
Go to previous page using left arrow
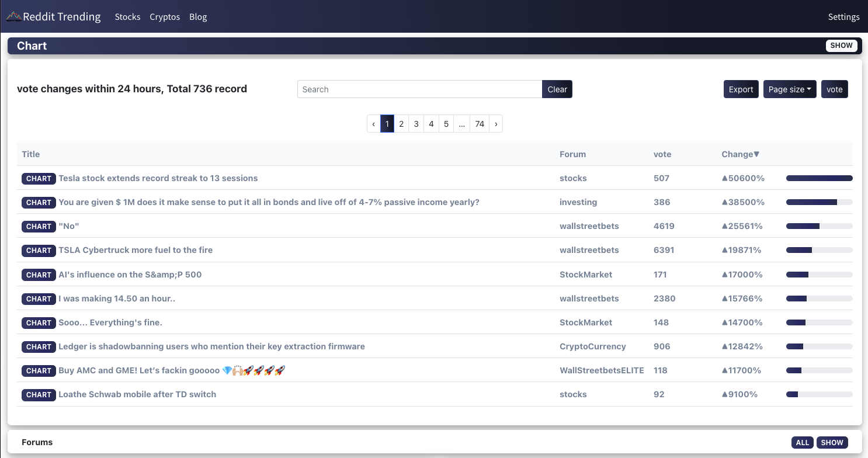tap(374, 124)
